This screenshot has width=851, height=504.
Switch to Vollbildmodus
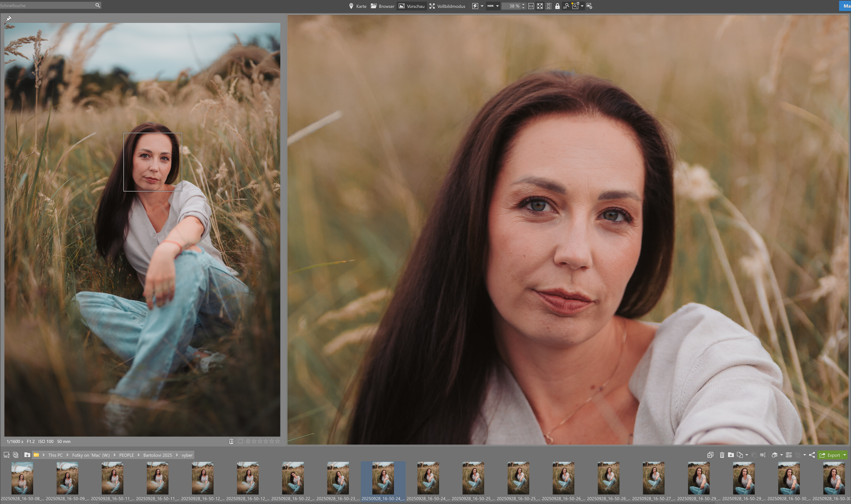coord(447,6)
